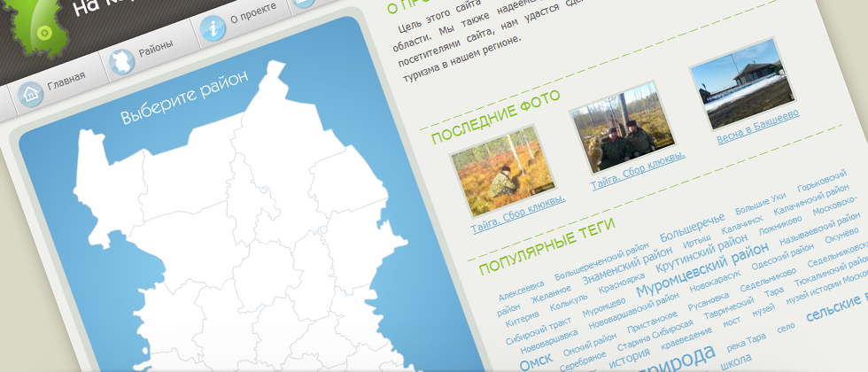This screenshot has width=868, height=372.
Task: Open the large природа tag
Action: [676, 361]
